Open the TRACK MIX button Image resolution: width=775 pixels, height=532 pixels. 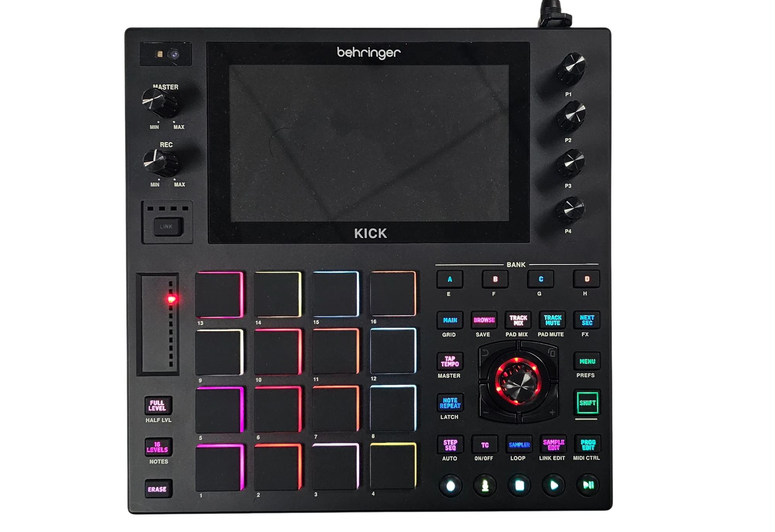pos(518,320)
